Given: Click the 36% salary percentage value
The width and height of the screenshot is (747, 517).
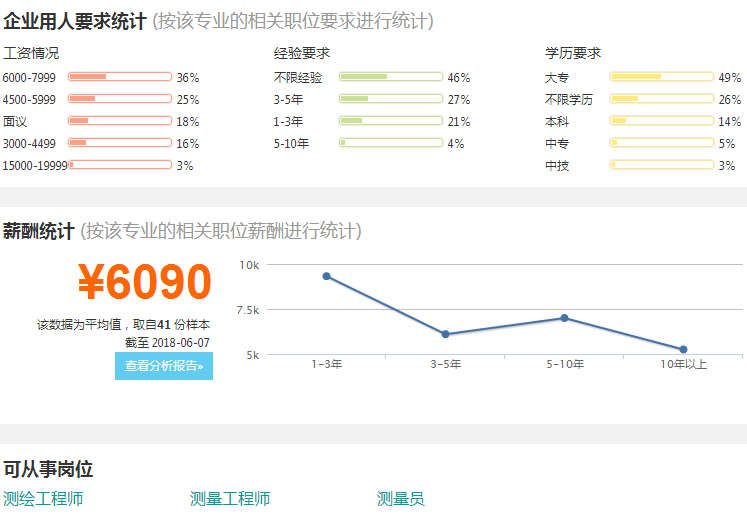Looking at the screenshot, I should click(x=188, y=78).
